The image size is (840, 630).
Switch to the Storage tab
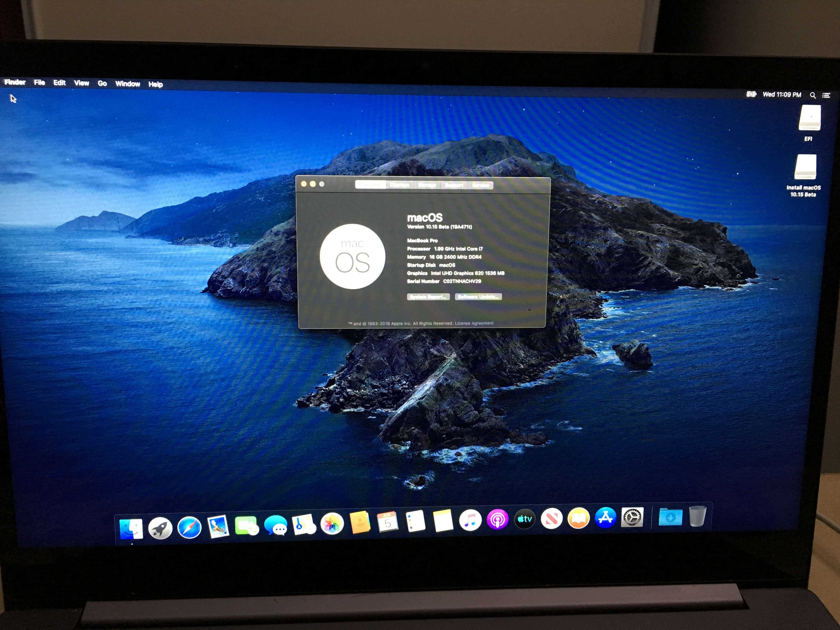(x=427, y=185)
